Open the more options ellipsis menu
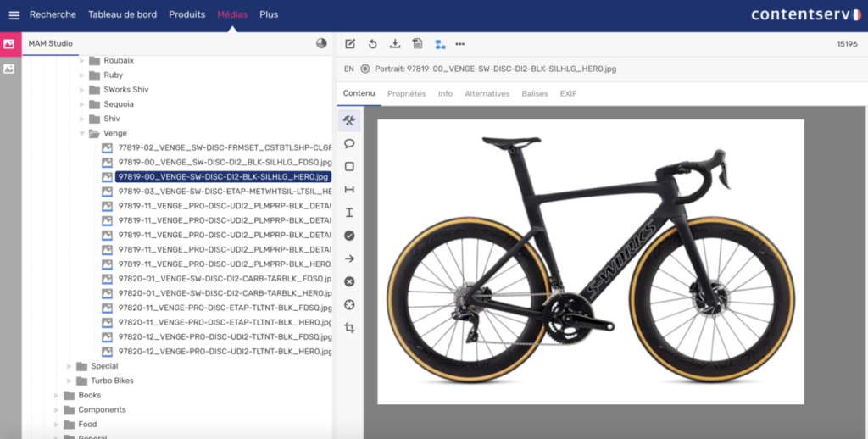This screenshot has width=868, height=439. click(460, 44)
